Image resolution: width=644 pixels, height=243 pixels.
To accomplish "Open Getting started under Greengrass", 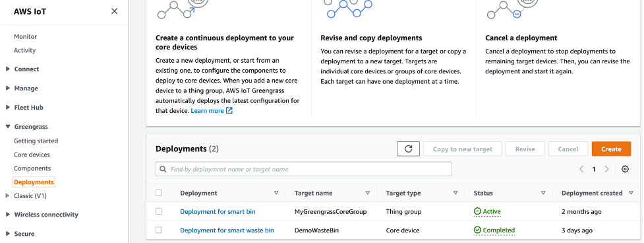I will tap(36, 141).
